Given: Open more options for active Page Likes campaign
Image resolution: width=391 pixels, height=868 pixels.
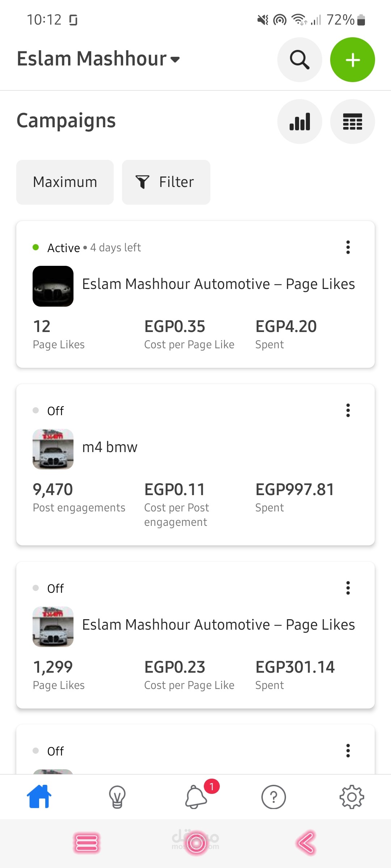Looking at the screenshot, I should (348, 247).
